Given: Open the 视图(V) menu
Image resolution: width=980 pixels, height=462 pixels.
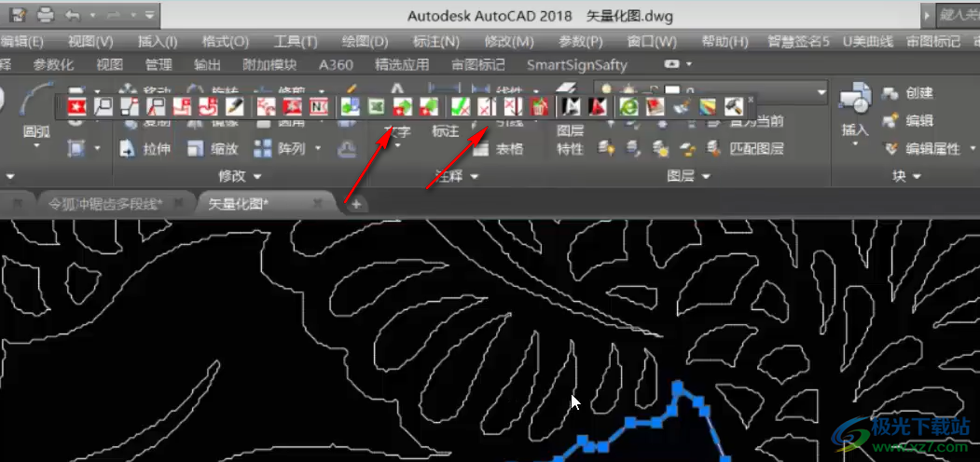Looking at the screenshot, I should click(x=90, y=42).
